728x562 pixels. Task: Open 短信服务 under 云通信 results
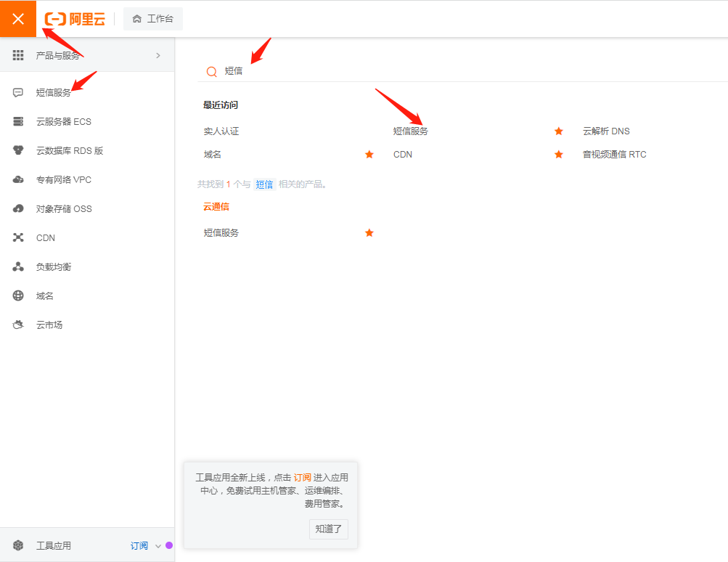coord(221,232)
